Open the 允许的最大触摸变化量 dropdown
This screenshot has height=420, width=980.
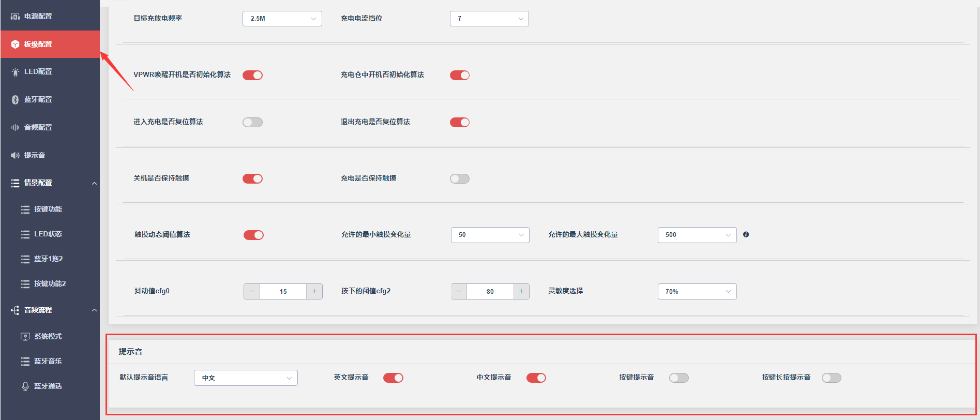697,235
